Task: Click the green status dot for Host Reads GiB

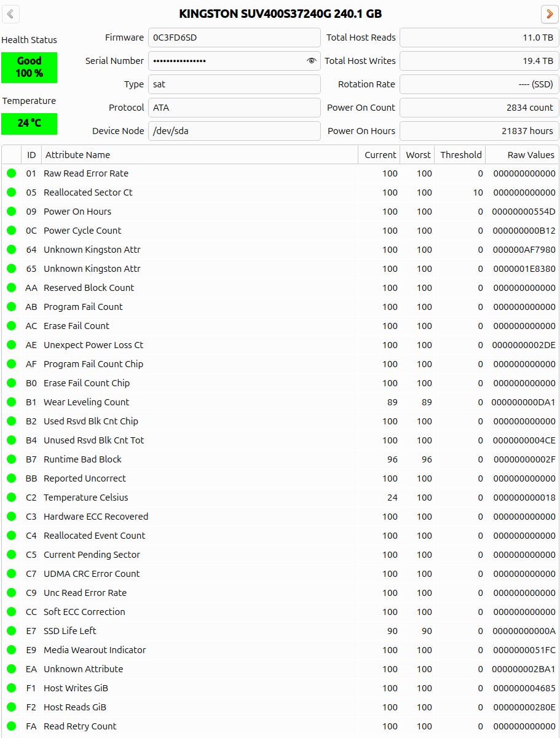Action: (11, 707)
